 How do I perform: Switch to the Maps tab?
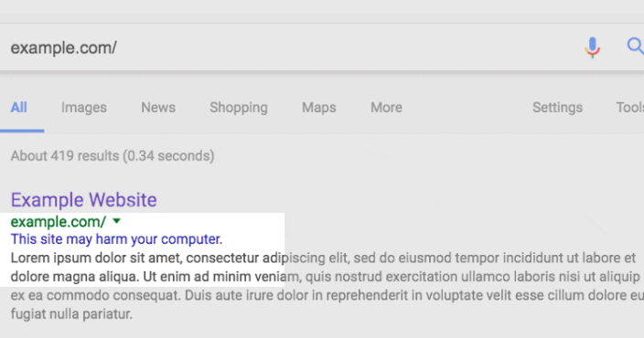(319, 108)
